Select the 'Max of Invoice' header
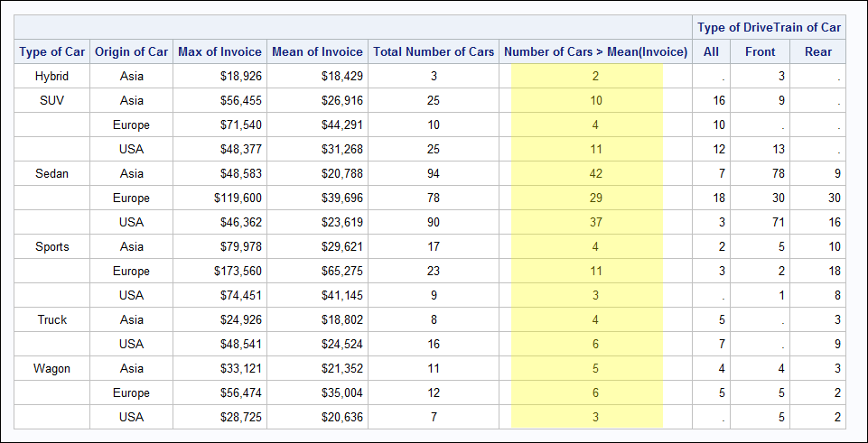The width and height of the screenshot is (868, 443). (x=219, y=51)
